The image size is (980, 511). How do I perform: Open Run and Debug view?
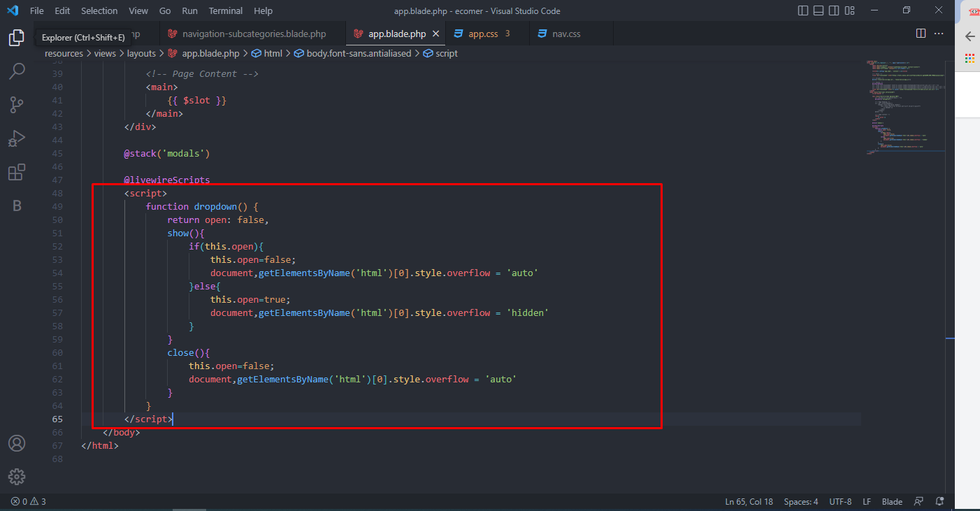click(17, 138)
